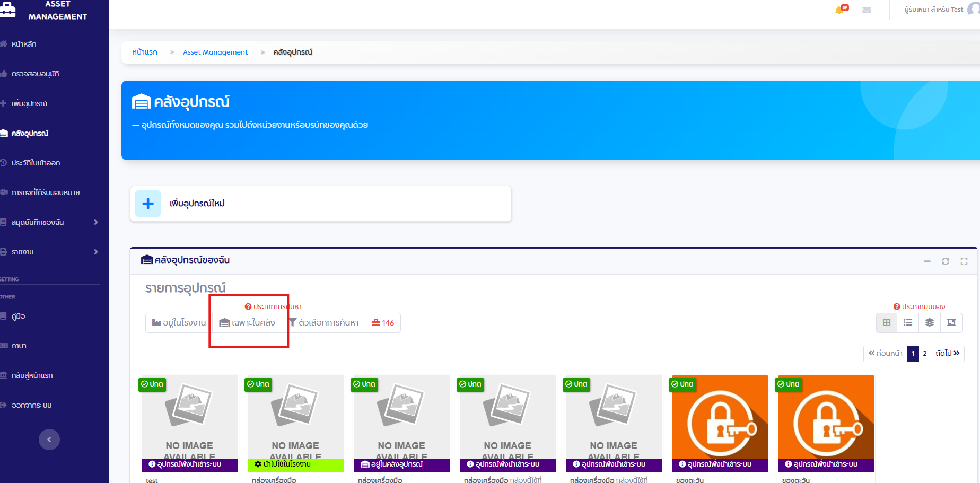The image size is (980, 483).
Task: Collapse the panel with minus icon
Action: tap(927, 261)
